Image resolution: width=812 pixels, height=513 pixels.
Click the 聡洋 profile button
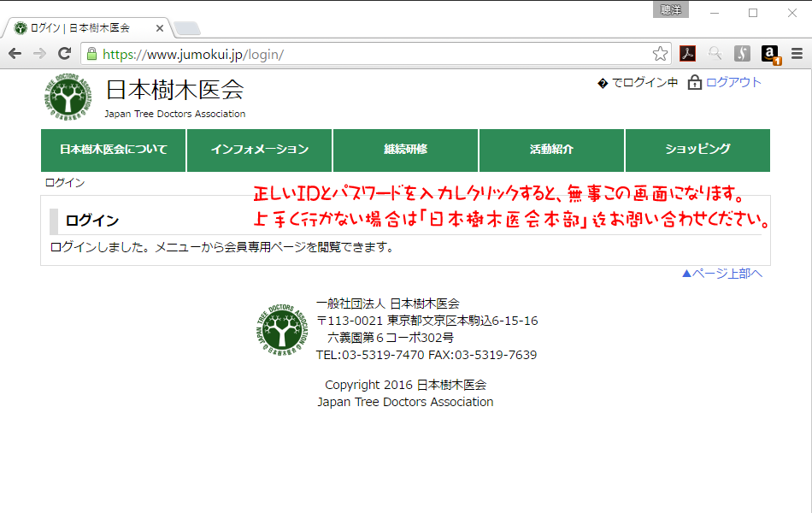click(671, 10)
